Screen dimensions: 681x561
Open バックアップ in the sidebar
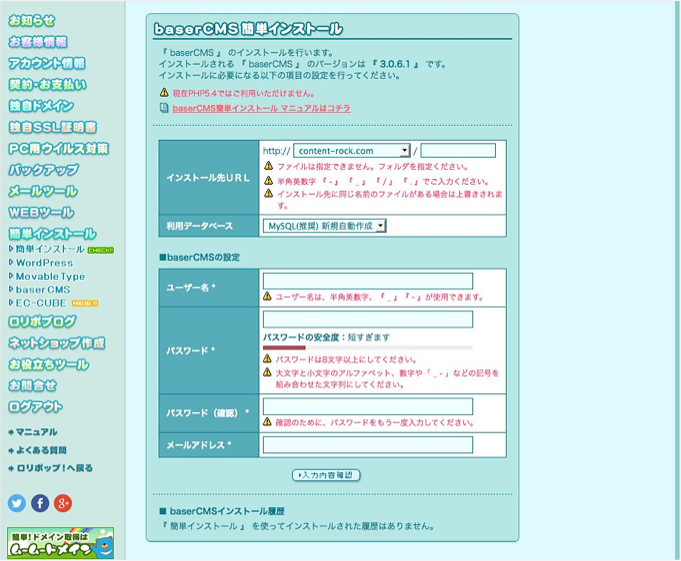[44, 169]
